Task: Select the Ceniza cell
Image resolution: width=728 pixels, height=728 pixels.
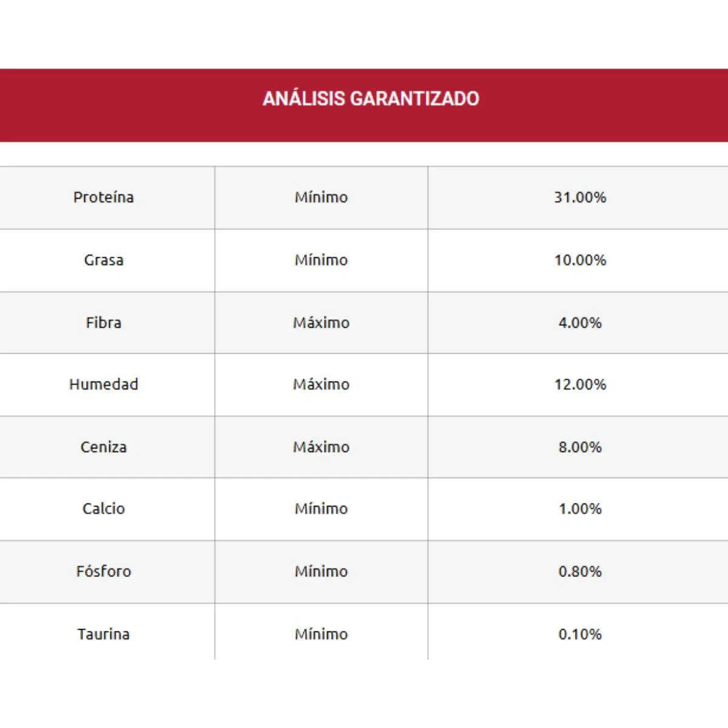Action: pos(104,447)
